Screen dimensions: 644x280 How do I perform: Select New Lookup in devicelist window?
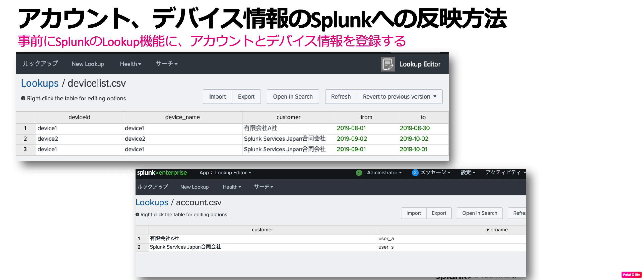[88, 64]
